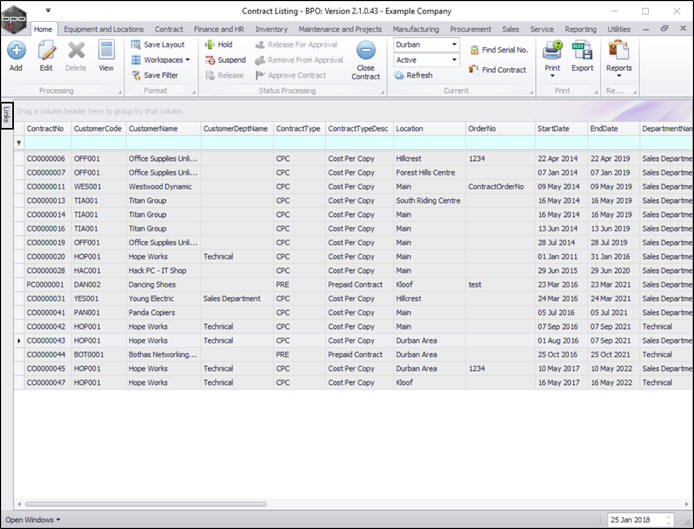Open the Inventory tab
The image size is (694, 529).
[271, 29]
